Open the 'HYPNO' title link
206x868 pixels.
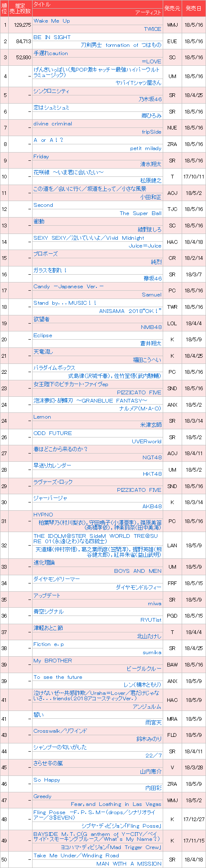[43, 515]
